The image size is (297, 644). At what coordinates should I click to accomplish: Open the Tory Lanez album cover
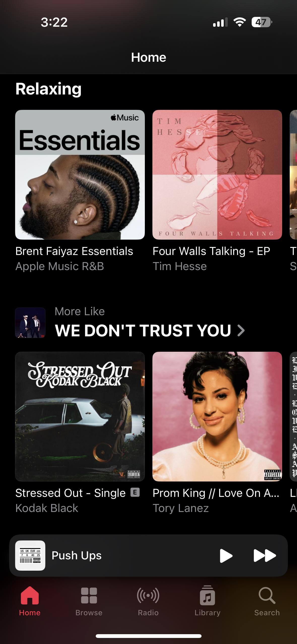coord(217,416)
